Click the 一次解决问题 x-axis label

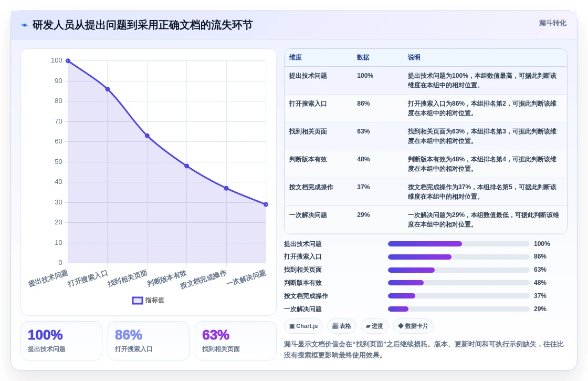tap(246, 278)
